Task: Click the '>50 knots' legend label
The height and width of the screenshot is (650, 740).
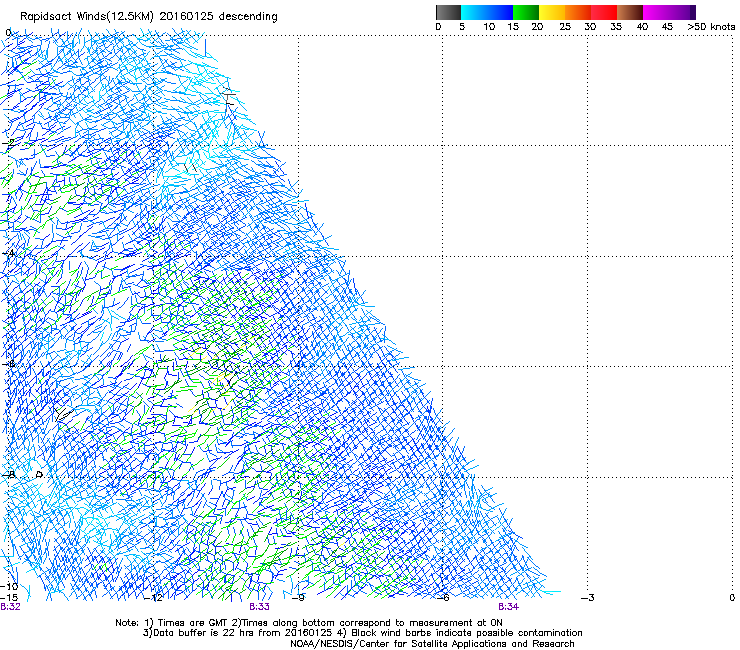Action: click(x=711, y=27)
